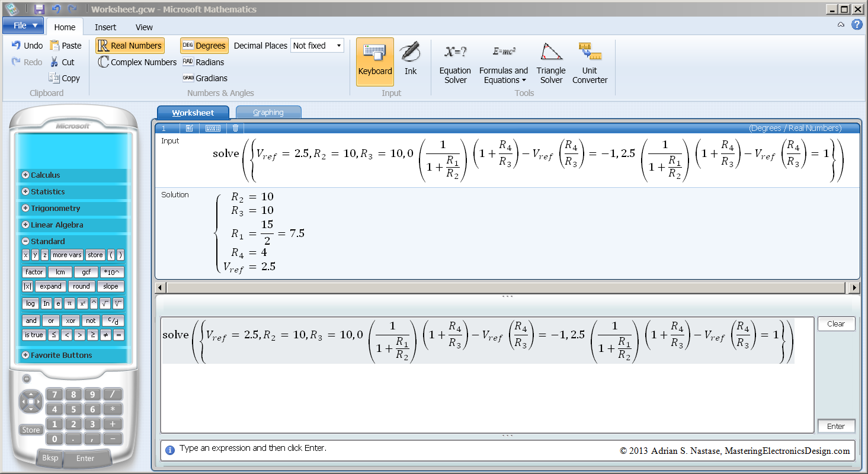Click the Save icon in title bar
The height and width of the screenshot is (474, 868).
click(40, 9)
